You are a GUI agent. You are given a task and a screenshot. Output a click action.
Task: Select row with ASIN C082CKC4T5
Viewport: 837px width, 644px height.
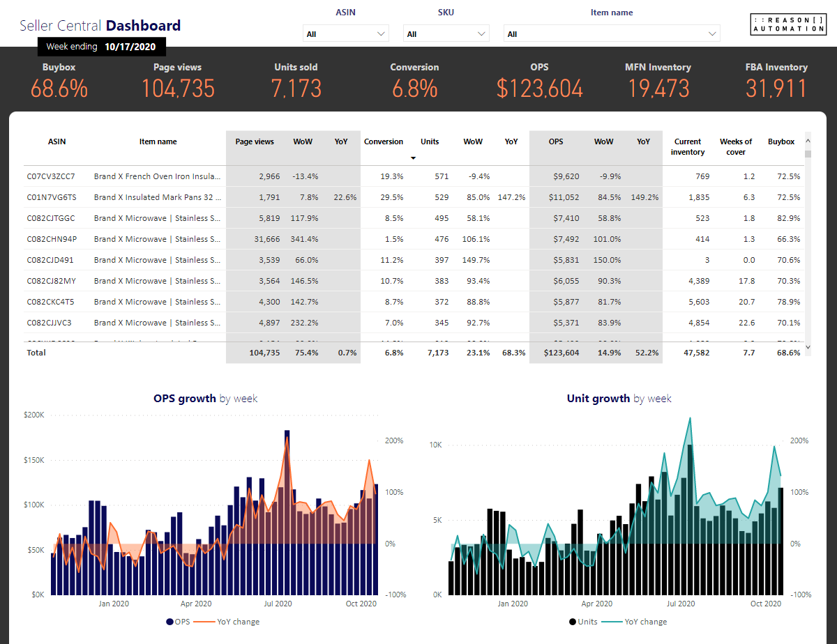point(414,302)
